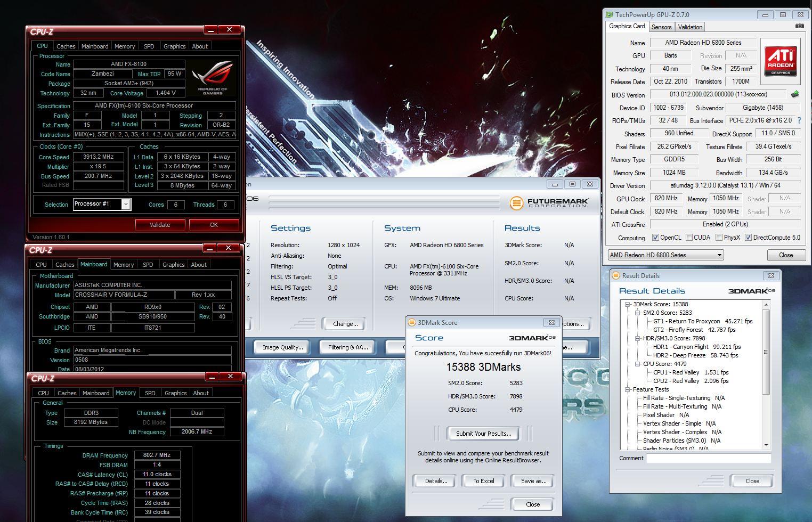
Task: Select CPU1 - Red Valley row
Action: coord(691,372)
